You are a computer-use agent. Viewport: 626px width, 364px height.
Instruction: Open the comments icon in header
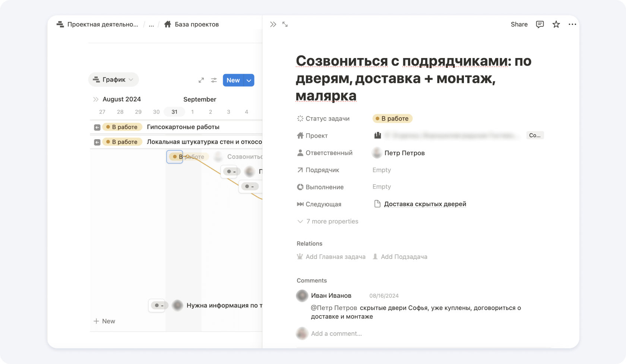540,24
